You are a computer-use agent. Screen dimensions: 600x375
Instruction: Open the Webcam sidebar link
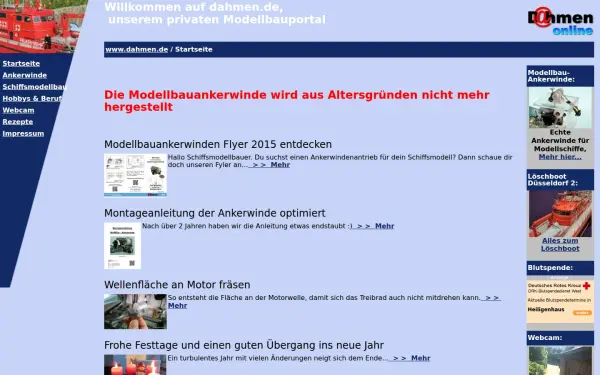click(18, 110)
